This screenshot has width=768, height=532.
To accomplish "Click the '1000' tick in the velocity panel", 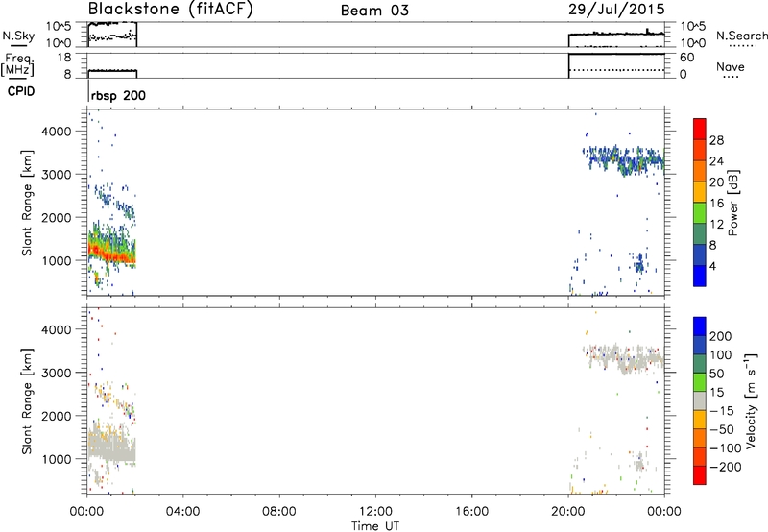I will (57, 459).
